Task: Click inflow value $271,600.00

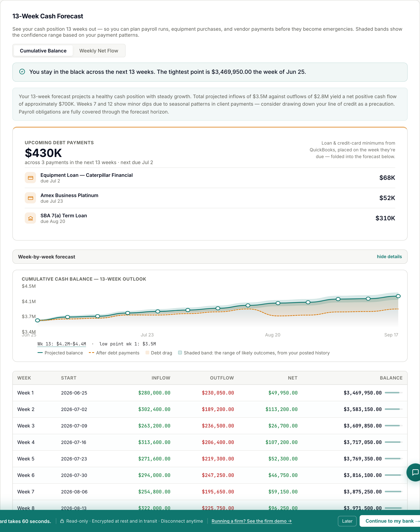Action: [x=154, y=459]
